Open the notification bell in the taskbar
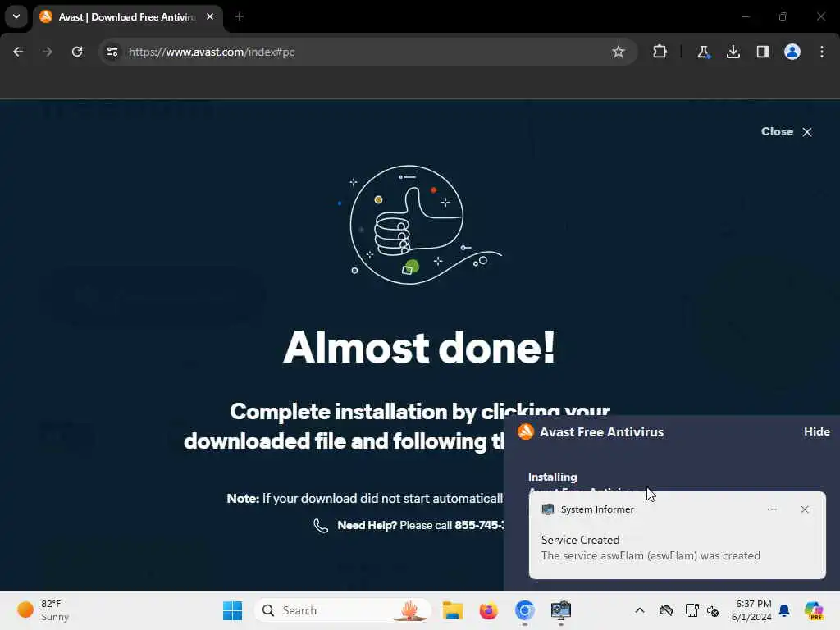This screenshot has height=630, width=840. [x=784, y=610]
